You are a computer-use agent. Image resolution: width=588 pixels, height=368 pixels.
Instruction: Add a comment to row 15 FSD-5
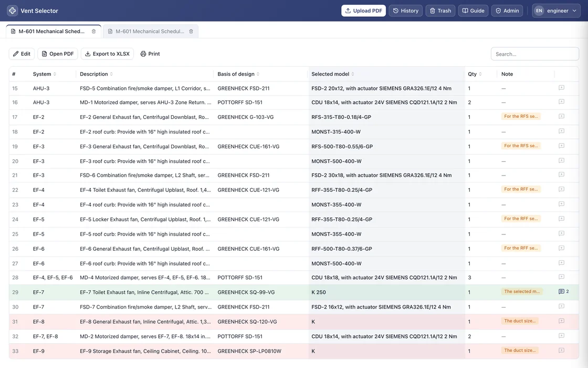[x=561, y=87]
